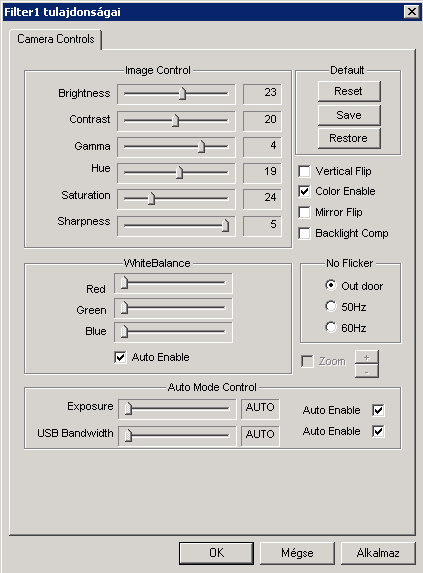Image resolution: width=423 pixels, height=573 pixels.
Task: Select the Contrast value field showing 20
Action: pyautogui.click(x=262, y=120)
